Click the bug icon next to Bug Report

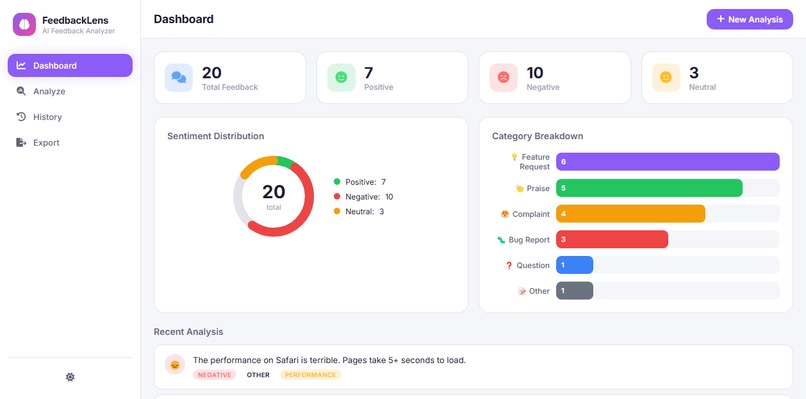tap(501, 240)
